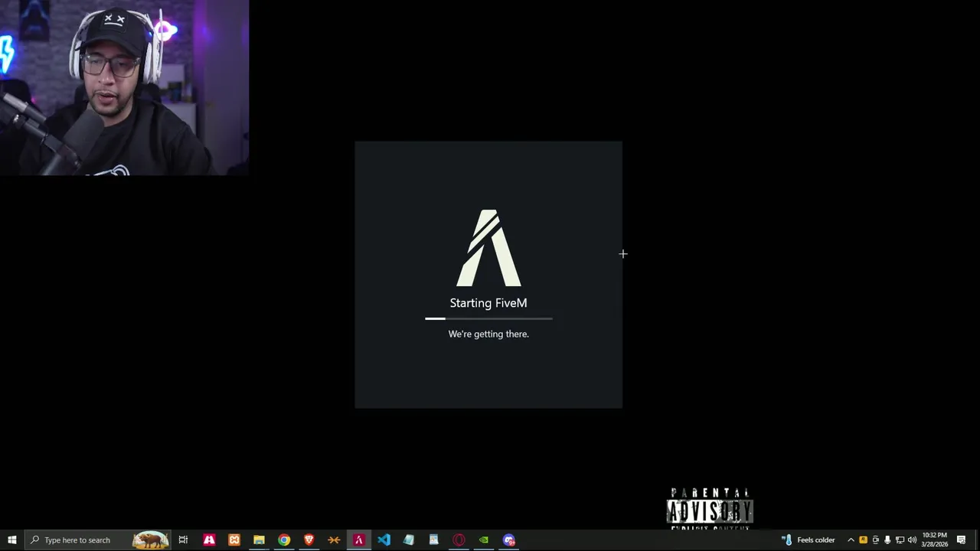Open the Action Center notifications
Viewport: 980px width, 551px height.
tap(962, 540)
